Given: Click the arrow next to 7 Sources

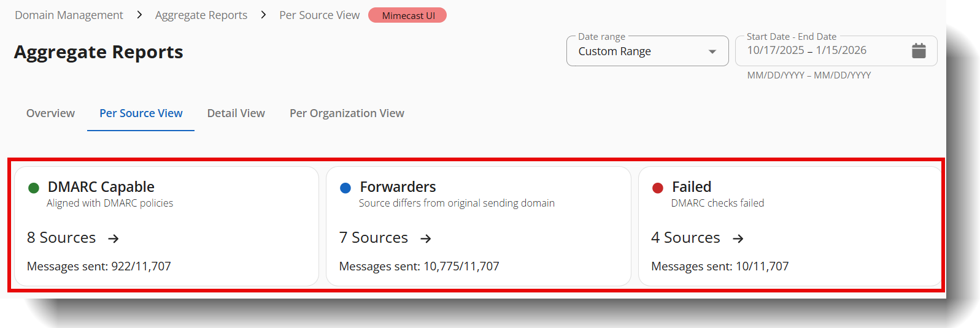Looking at the screenshot, I should point(426,238).
